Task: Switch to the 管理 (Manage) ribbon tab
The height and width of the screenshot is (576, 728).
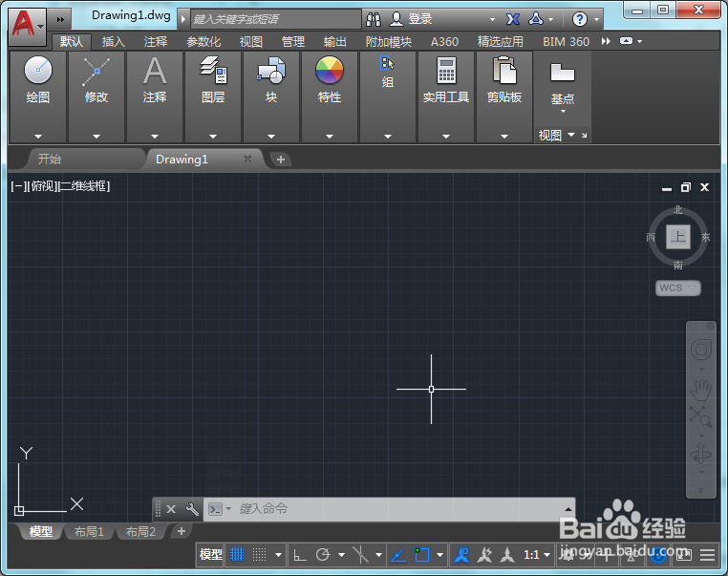Action: 293,42
